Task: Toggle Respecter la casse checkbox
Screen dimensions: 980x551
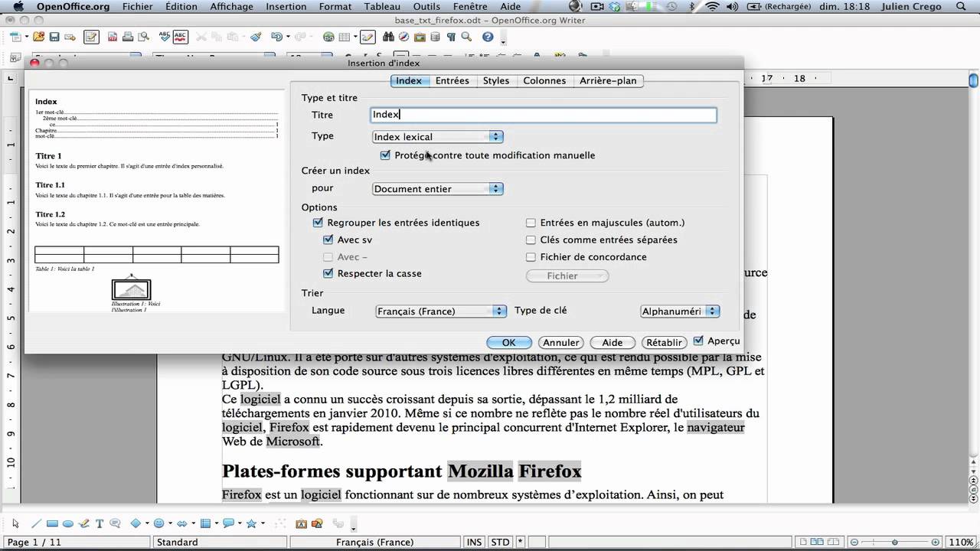Action: tap(328, 273)
